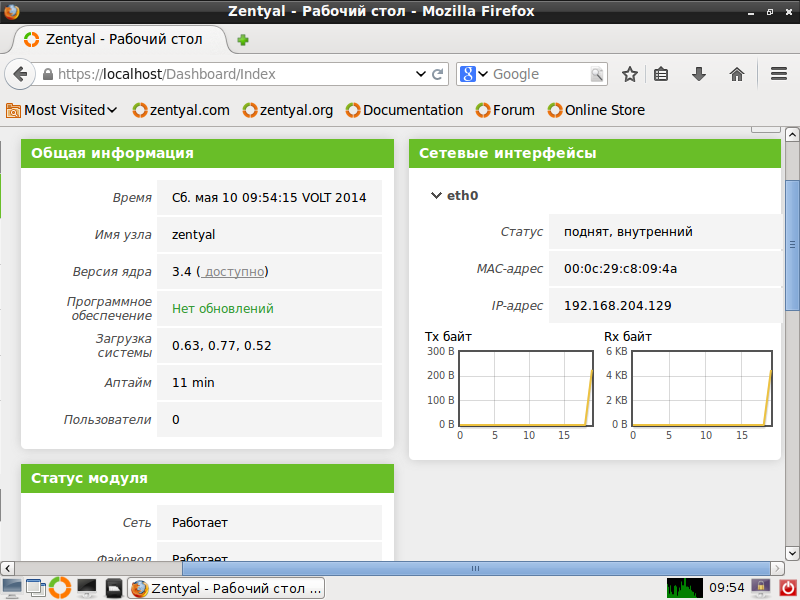The image size is (800, 600).
Task: Open the Firefox hamburger menu
Action: 779,74
